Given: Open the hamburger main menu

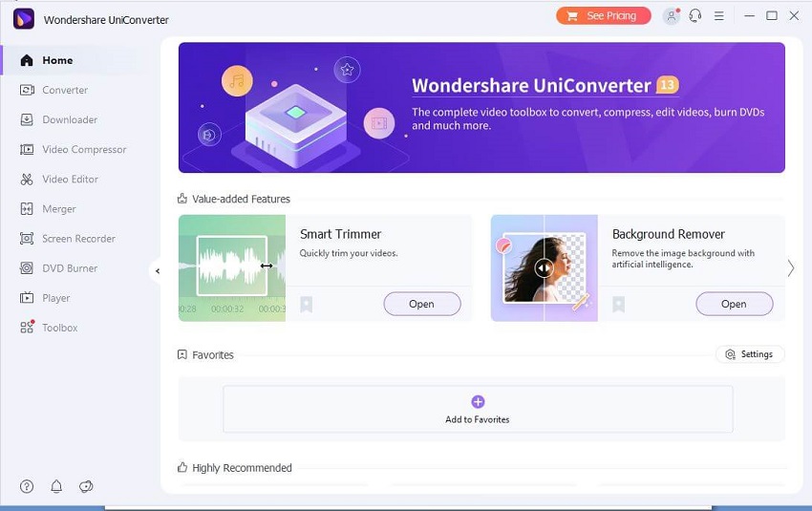Looking at the screenshot, I should pos(718,16).
